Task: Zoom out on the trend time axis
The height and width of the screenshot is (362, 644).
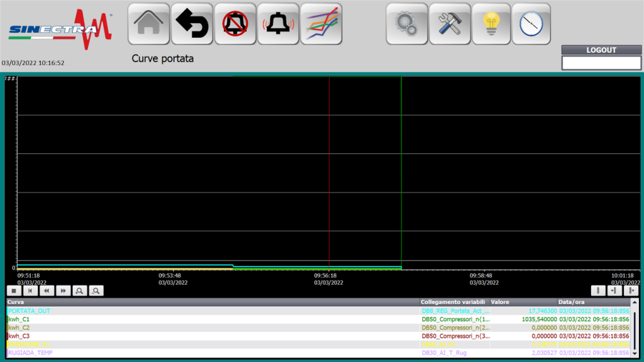Action: pyautogui.click(x=96, y=290)
